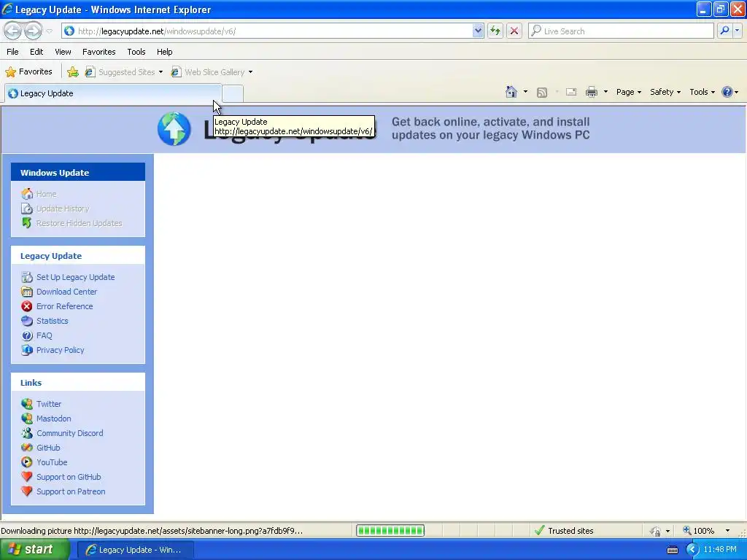This screenshot has width=747, height=560.
Task: Open the Web Slice Gallery dropdown
Action: (x=212, y=72)
